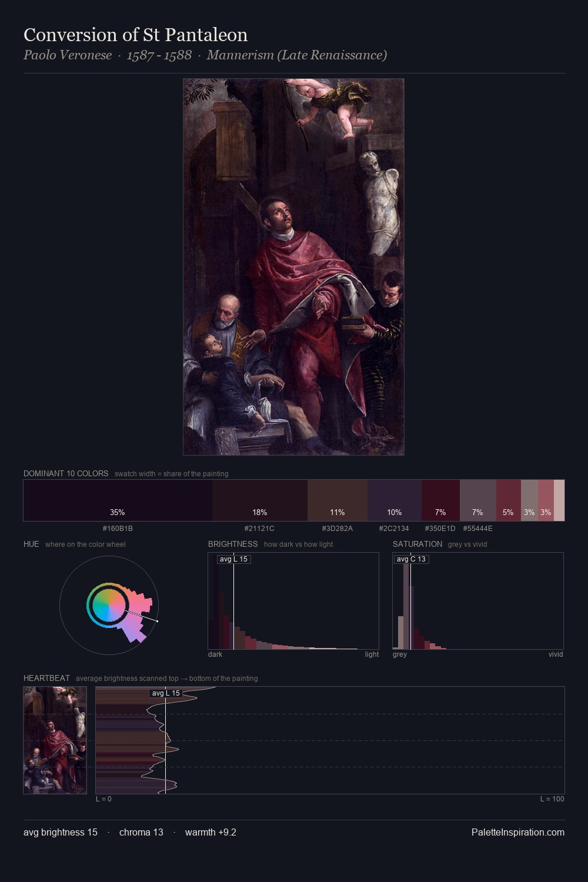Viewport: 588px width, 882px height.
Task: Click footer stat 'avg brightness 15'
Action: 61,832
